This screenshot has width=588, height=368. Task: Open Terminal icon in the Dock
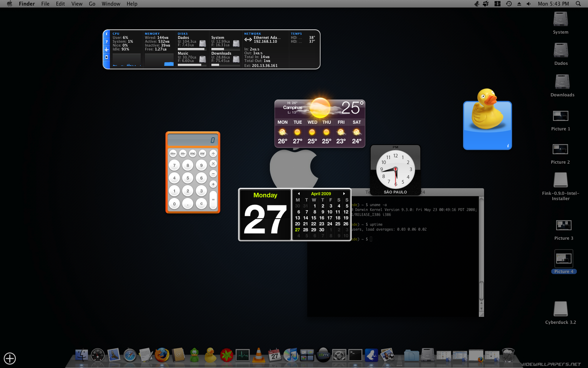point(355,355)
